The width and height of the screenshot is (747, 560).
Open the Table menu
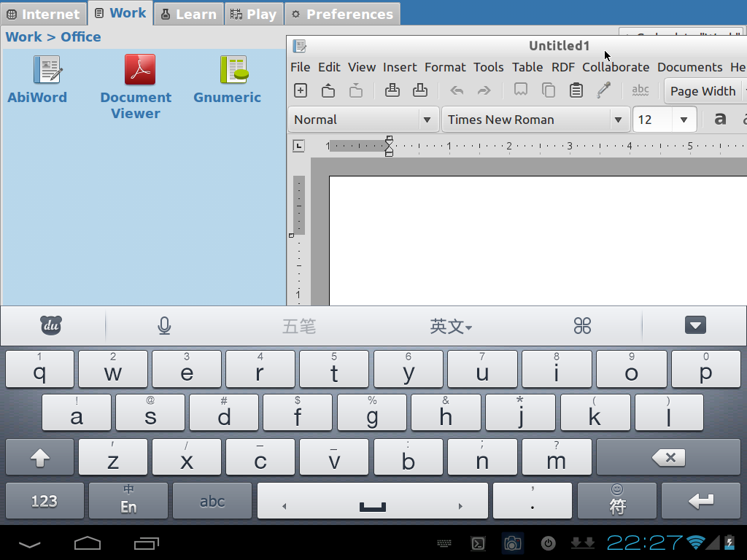527,67
